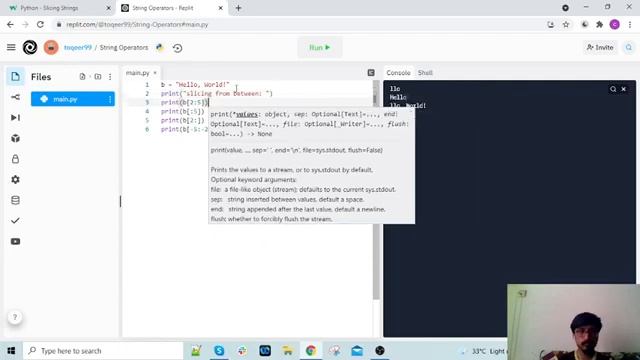Click the Windows taskbar search box

(x=103, y=351)
